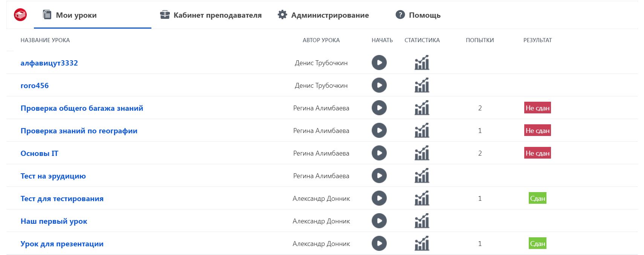Open the Основы IT lesson link
Image resolution: width=644 pixels, height=255 pixels.
tap(39, 153)
